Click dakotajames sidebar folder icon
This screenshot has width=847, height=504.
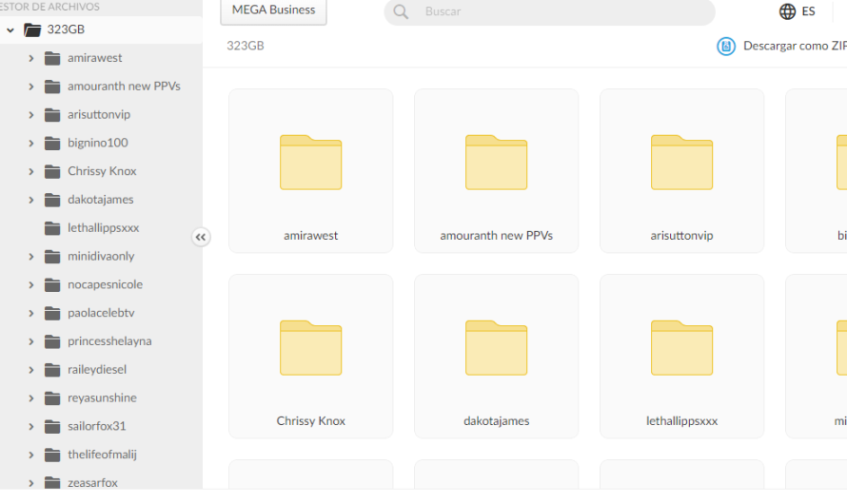(52, 200)
